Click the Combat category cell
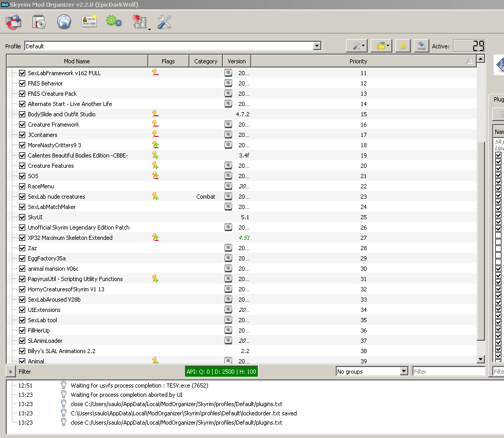The width and height of the screenshot is (504, 438). (206, 197)
